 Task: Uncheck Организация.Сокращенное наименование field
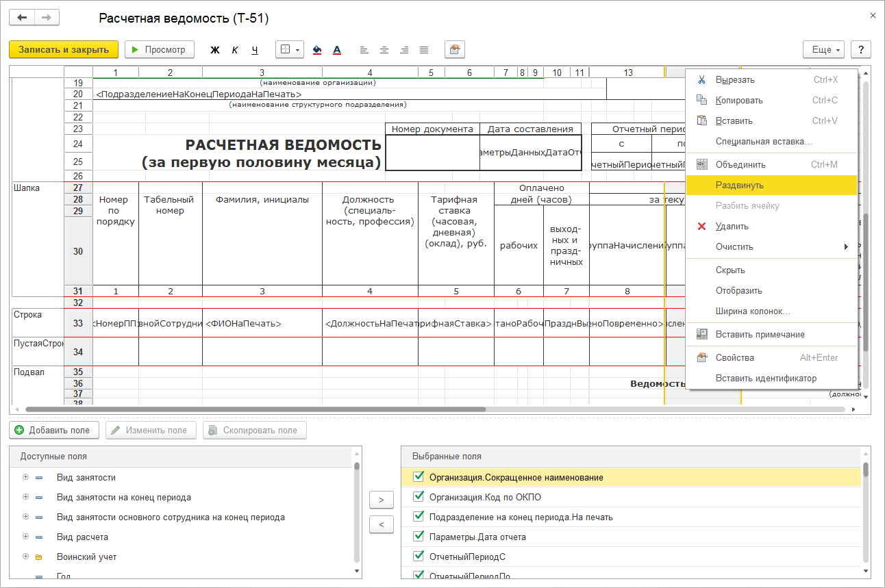[x=419, y=477]
